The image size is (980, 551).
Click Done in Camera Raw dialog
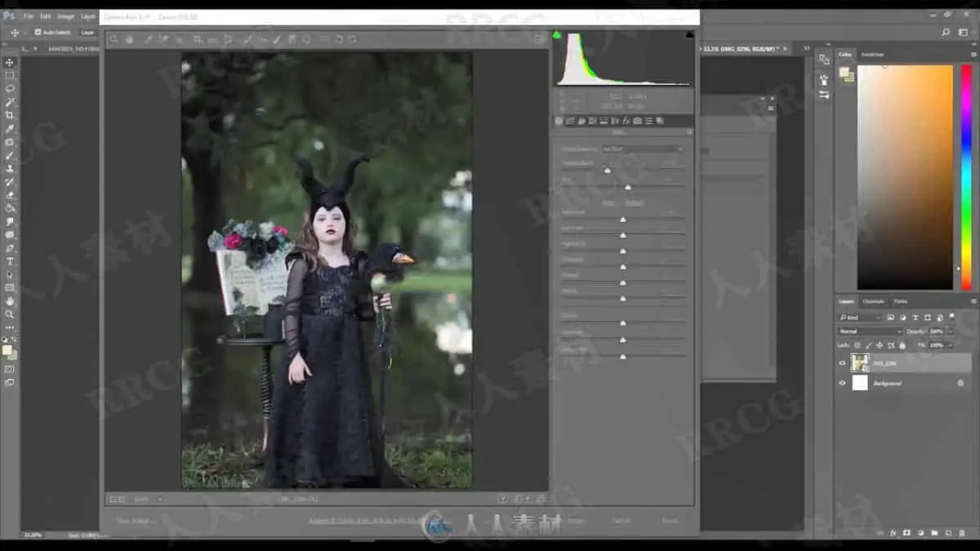click(x=670, y=520)
